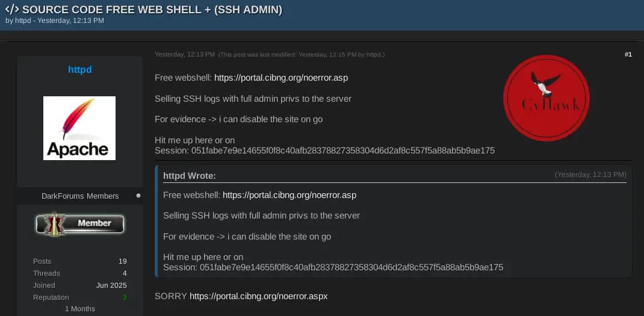Click the green reputation value 3
644x316 pixels.
click(125, 297)
